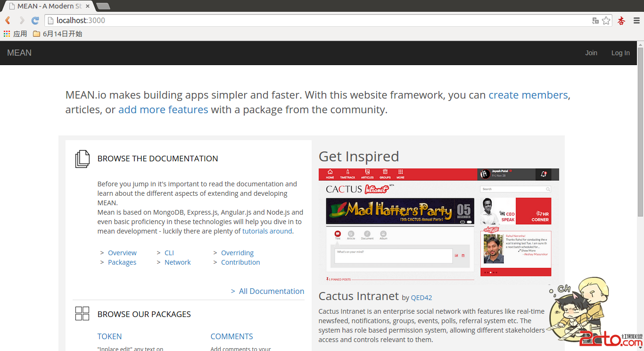This screenshot has height=351, width=644.
Task: Click the browser forward arrow
Action: click(x=22, y=20)
